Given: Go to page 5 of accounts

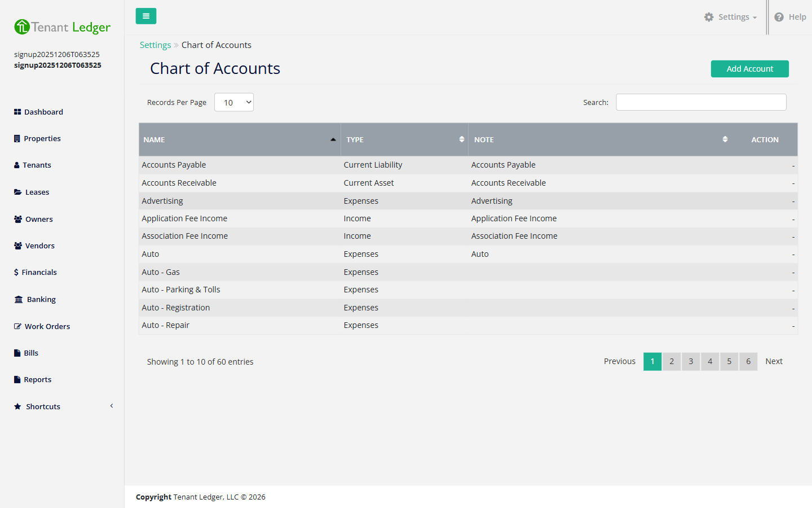Looking at the screenshot, I should coord(729,361).
